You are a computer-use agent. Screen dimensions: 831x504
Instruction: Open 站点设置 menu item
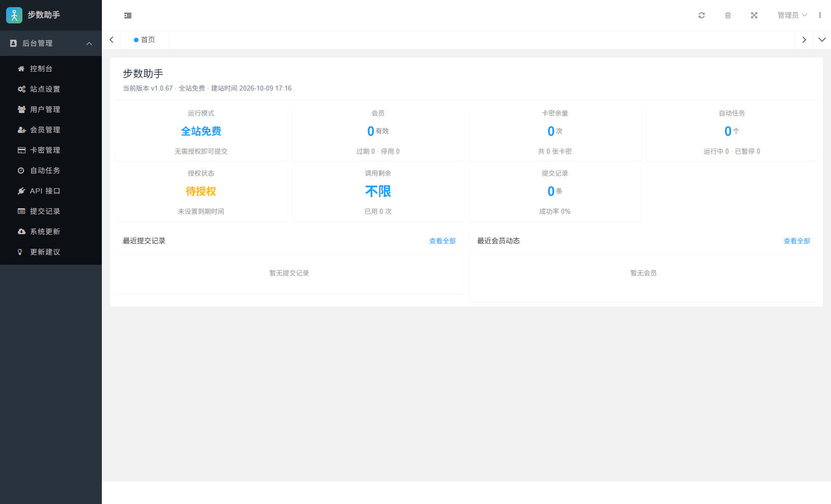tap(51, 89)
